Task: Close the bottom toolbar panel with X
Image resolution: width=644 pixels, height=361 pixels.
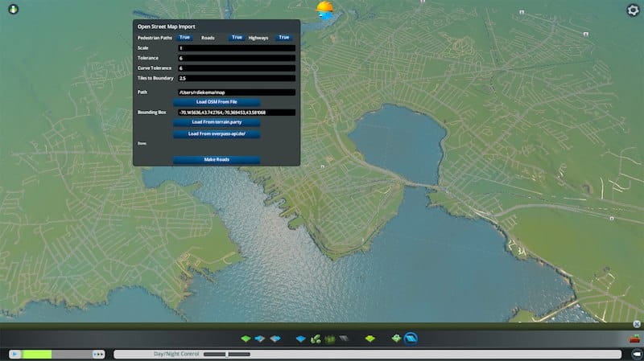Action: [x=636, y=324]
